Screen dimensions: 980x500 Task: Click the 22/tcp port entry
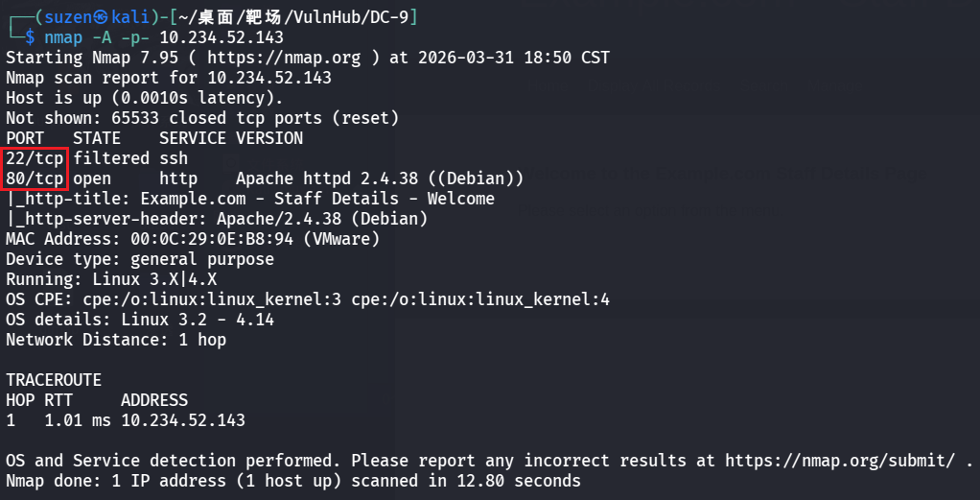[x=35, y=158]
